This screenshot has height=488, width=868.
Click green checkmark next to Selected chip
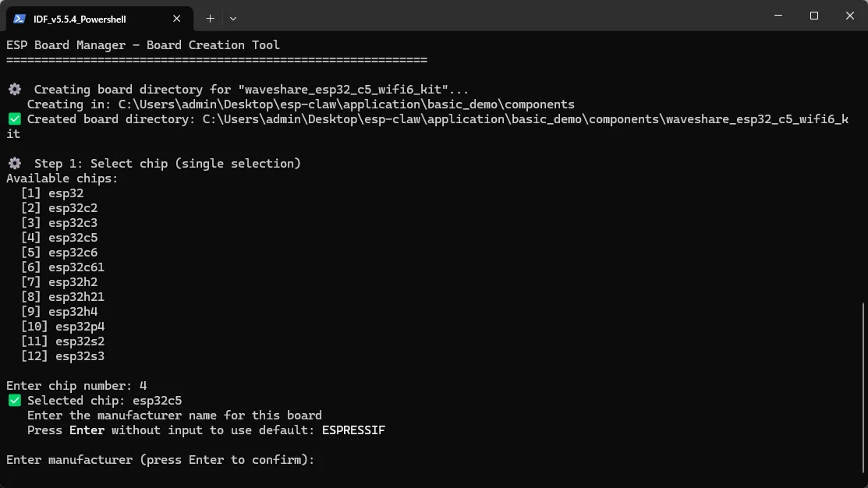point(14,401)
